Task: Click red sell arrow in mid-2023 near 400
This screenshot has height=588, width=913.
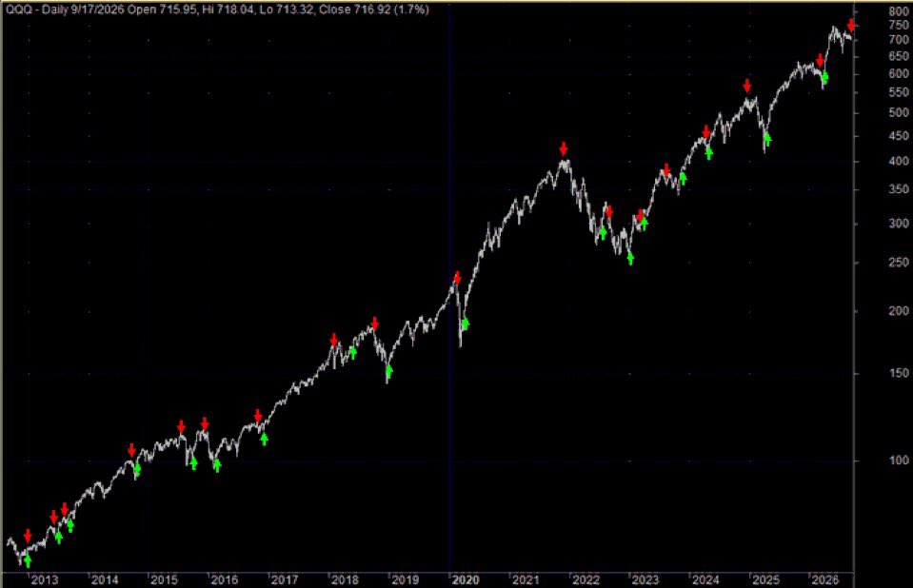Action: click(666, 170)
